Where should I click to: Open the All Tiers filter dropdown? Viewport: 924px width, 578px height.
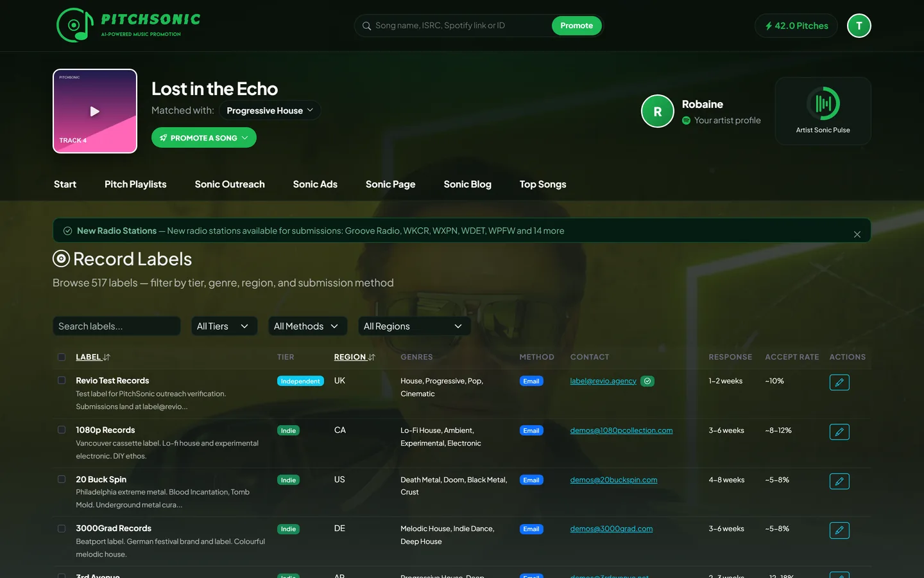[x=225, y=326]
